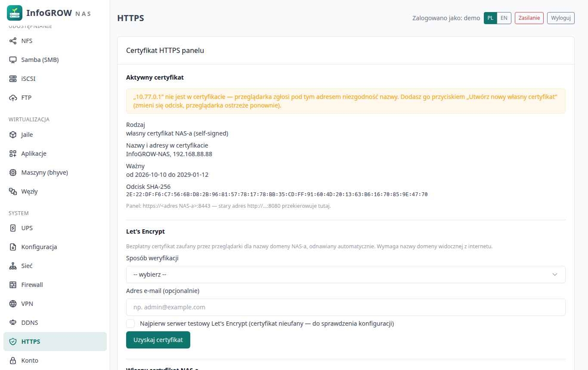Click the certificate names 'InfoGROW-NAS, 192.168.88.88'
The image size is (588, 370).
tap(169, 154)
